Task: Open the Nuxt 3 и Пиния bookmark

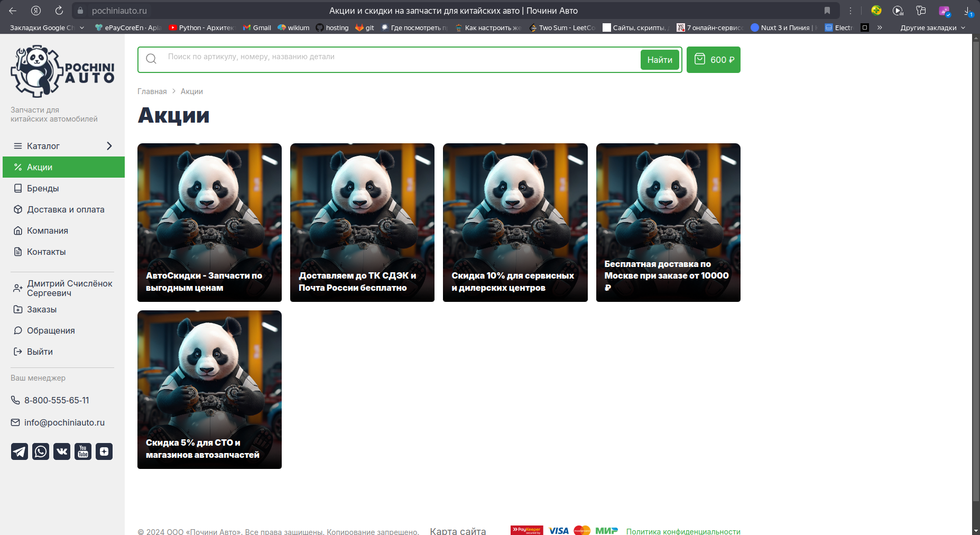Action: (x=784, y=27)
